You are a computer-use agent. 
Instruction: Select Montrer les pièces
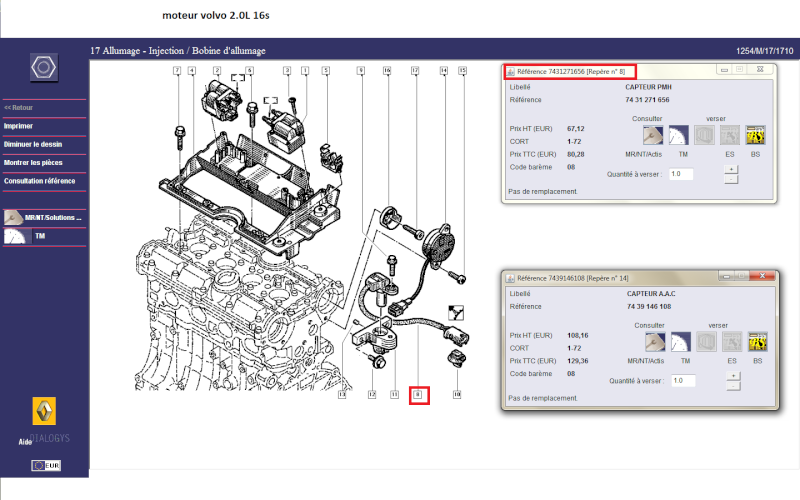33,163
